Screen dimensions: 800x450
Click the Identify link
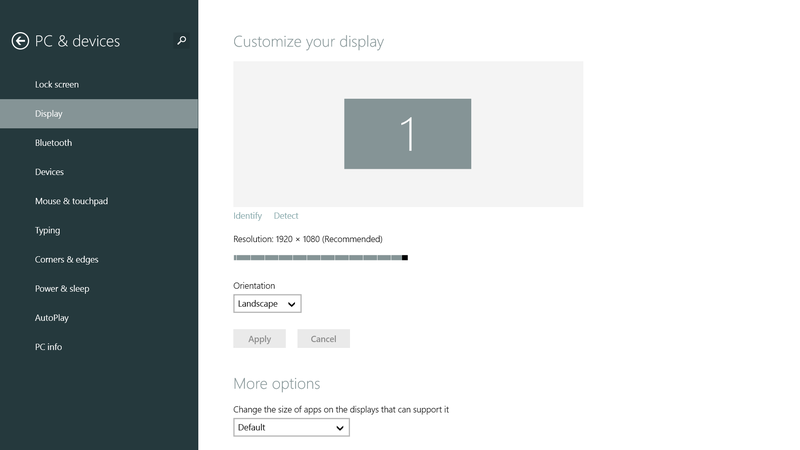tap(247, 216)
